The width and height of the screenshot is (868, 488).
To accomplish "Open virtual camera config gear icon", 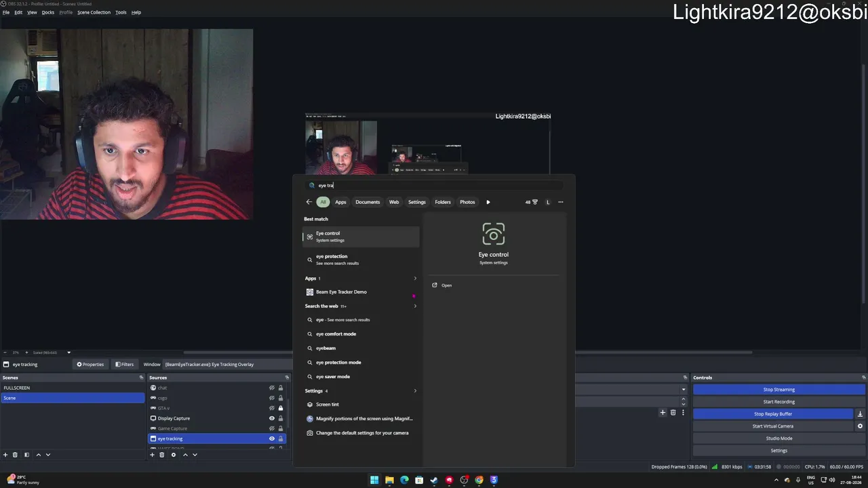I will click(x=860, y=426).
